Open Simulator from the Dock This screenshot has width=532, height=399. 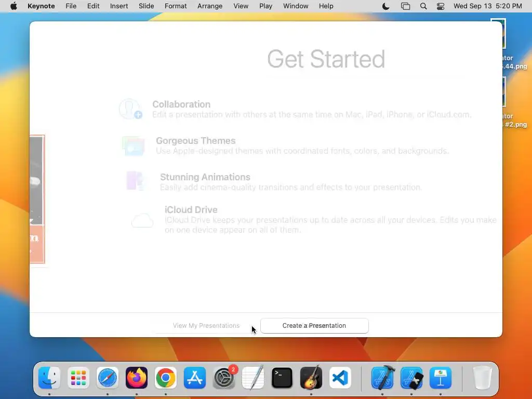411,378
